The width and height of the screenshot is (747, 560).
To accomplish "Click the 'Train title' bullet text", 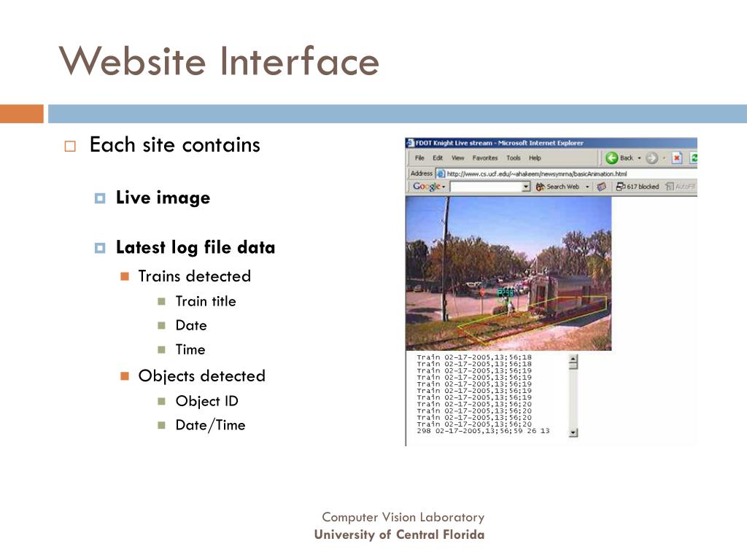I will 206,301.
